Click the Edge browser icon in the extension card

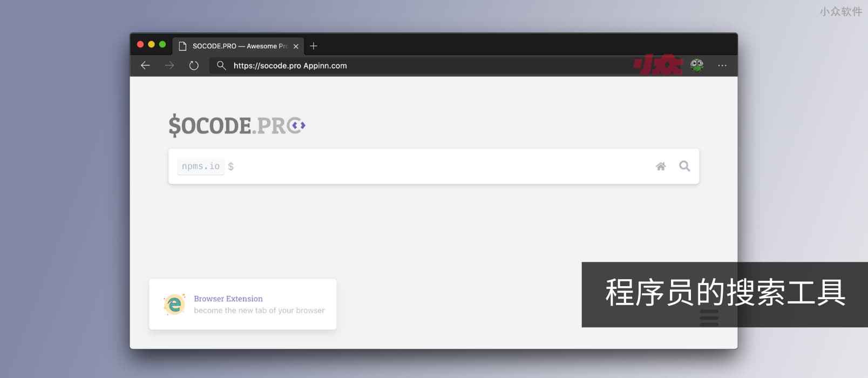[x=174, y=305]
